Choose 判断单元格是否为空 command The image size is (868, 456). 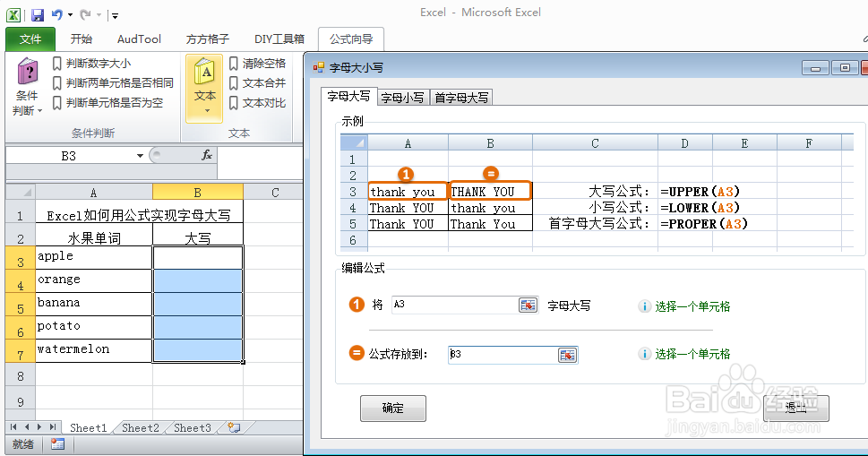107,103
